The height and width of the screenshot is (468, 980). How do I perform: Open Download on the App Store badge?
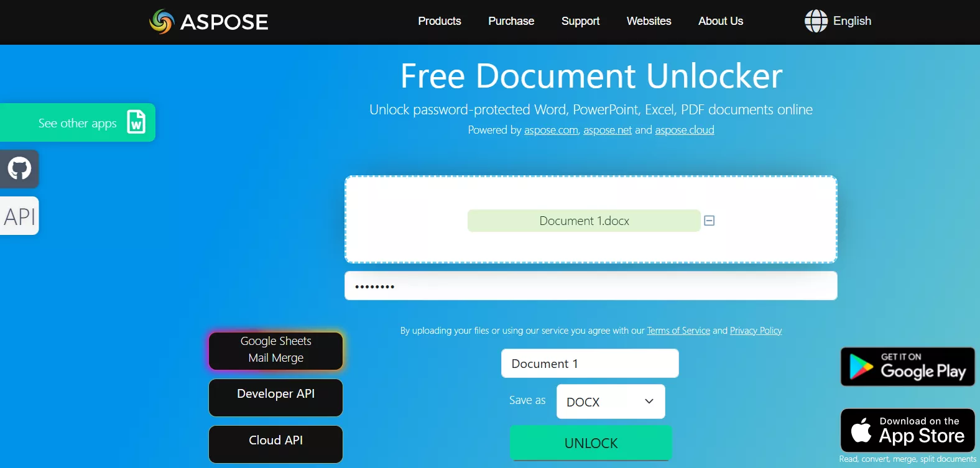tap(907, 430)
